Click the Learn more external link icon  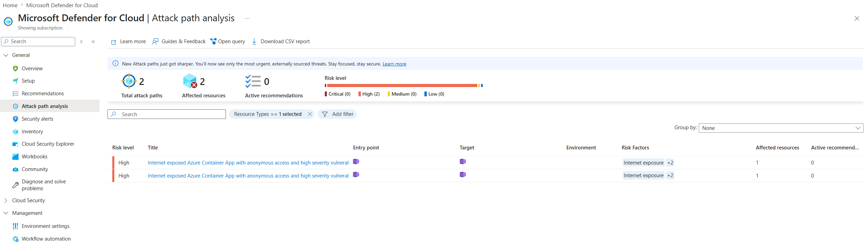coord(114,42)
